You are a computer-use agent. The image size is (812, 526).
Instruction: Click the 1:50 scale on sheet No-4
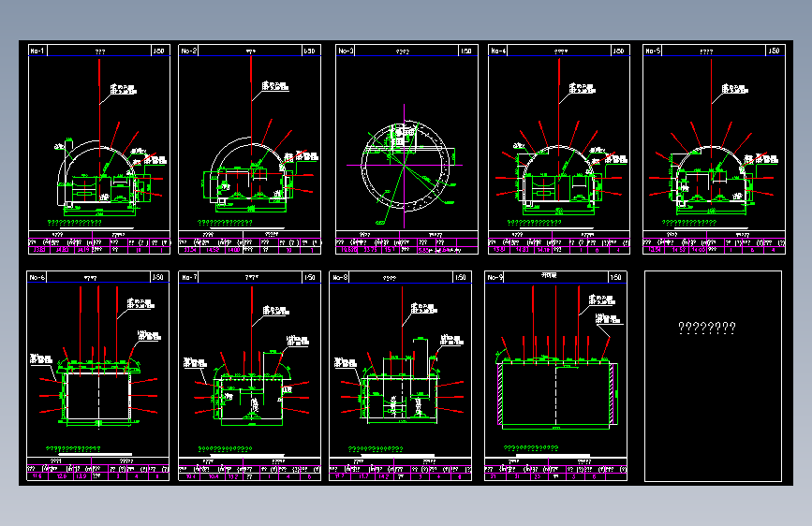pyautogui.click(x=618, y=51)
